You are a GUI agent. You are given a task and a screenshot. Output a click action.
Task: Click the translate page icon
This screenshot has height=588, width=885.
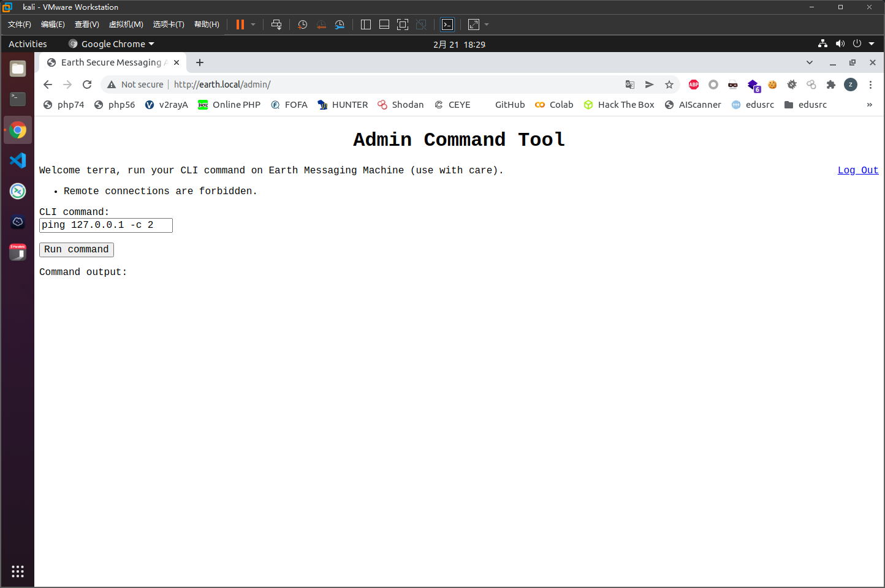coord(630,85)
